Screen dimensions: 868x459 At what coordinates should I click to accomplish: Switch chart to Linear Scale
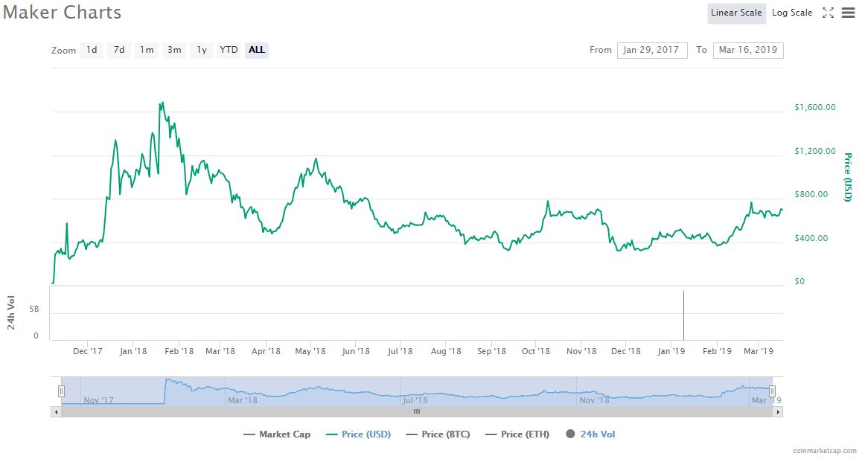[x=735, y=13]
